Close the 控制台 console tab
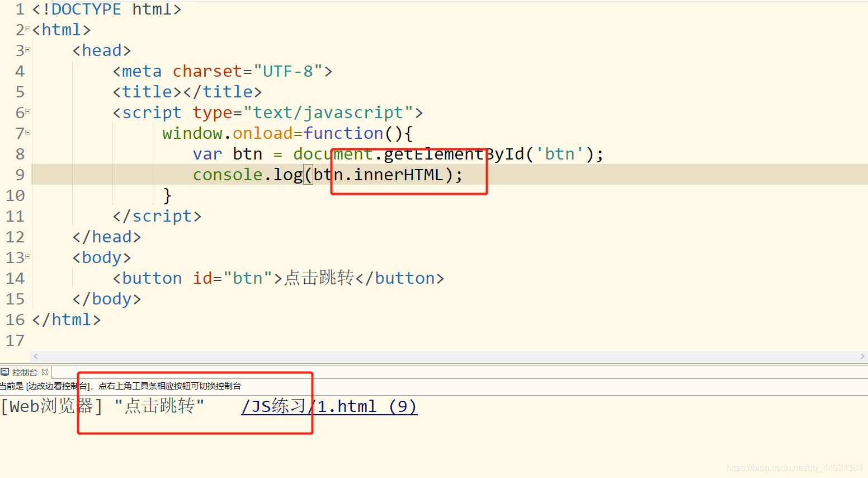Viewport: 868px width, 478px height. point(44,372)
